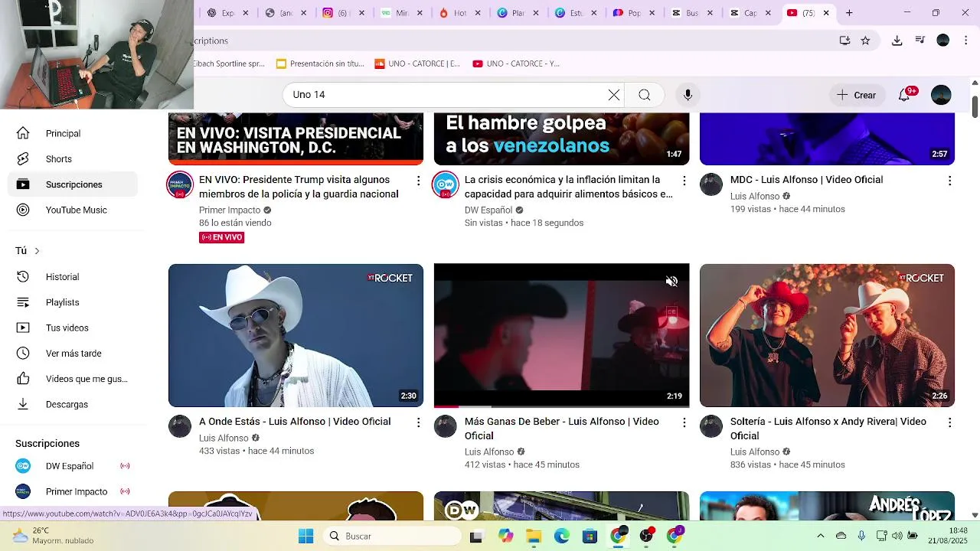Open the Principal home icon in sidebar
The height and width of the screenshot is (551, 980).
pos(23,133)
